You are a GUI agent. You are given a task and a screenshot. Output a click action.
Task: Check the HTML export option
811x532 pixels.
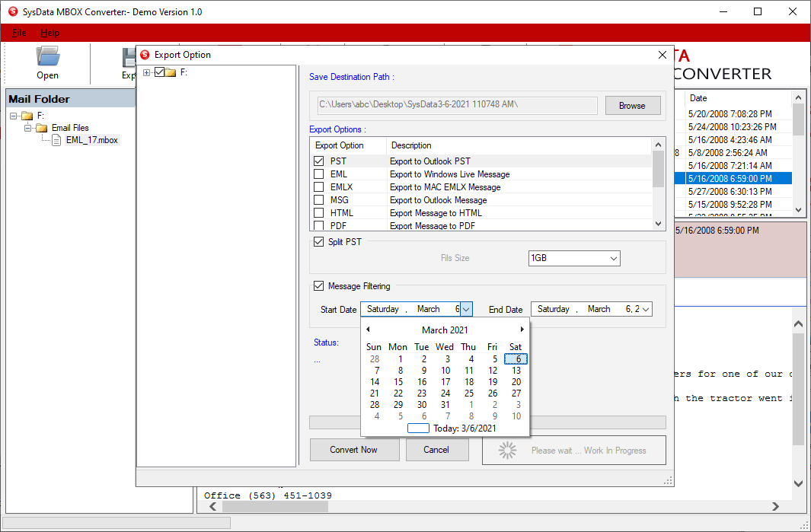[x=318, y=213]
